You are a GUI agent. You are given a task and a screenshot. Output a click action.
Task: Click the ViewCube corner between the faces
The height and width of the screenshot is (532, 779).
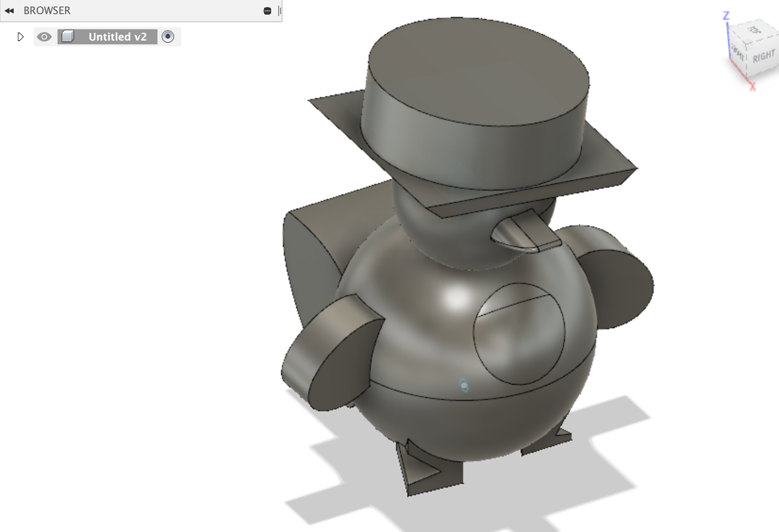[747, 45]
